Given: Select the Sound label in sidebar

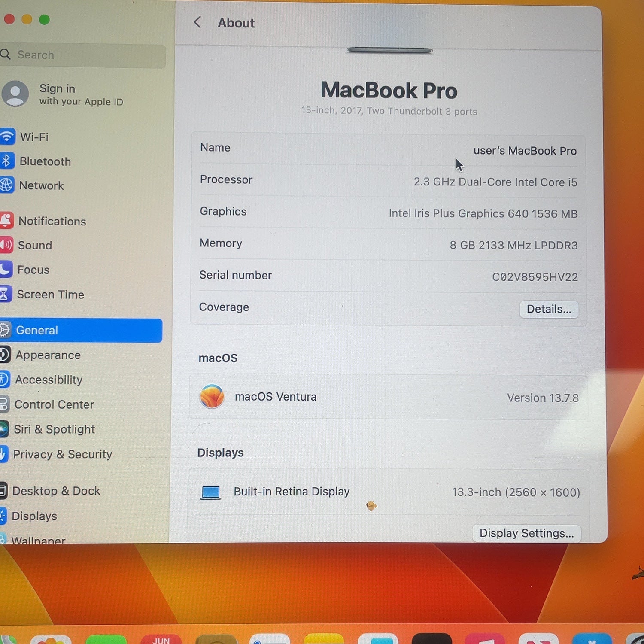Looking at the screenshot, I should pyautogui.click(x=35, y=246).
